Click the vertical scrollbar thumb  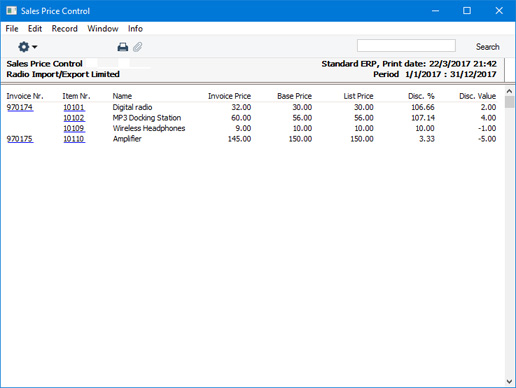(x=509, y=102)
